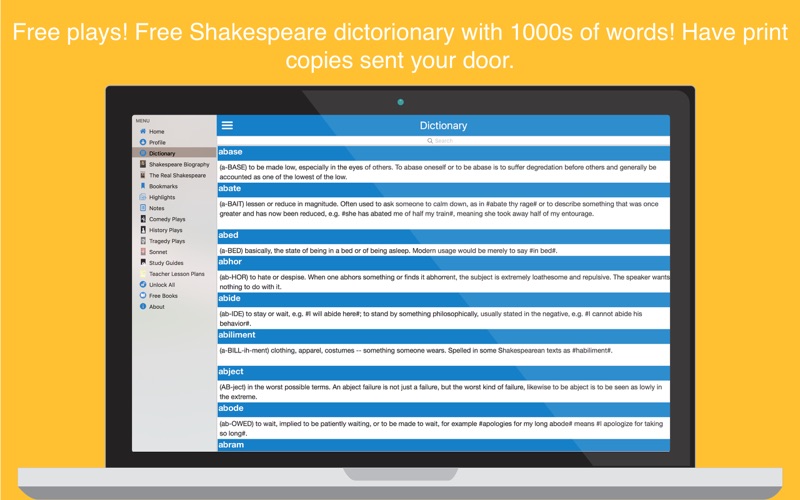Click the Dictionary title in header
The height and width of the screenshot is (500, 800).
click(x=443, y=126)
